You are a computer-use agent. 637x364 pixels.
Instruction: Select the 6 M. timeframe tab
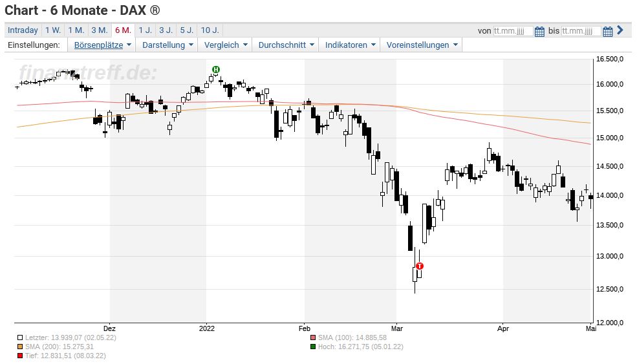coord(123,30)
